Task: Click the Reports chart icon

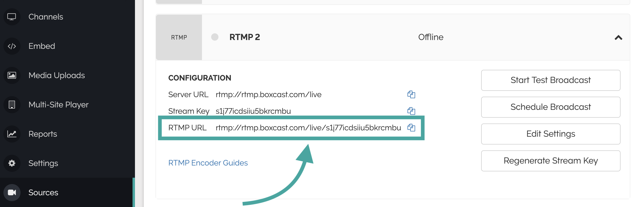Action: 12,134
